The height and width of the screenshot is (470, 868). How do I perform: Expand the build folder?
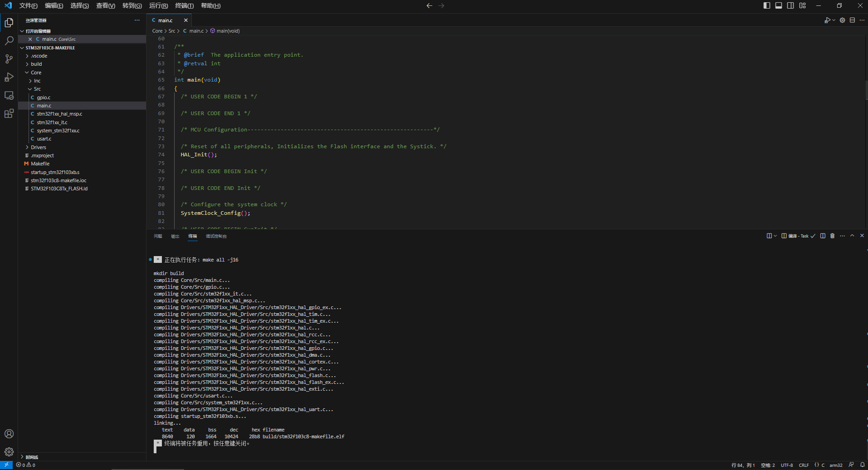(36, 64)
